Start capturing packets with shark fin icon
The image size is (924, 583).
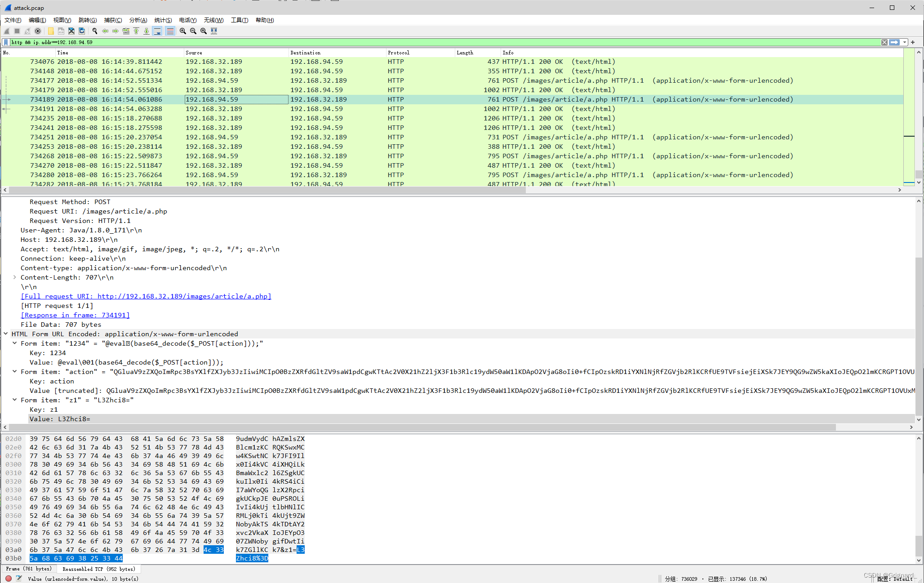[7, 31]
